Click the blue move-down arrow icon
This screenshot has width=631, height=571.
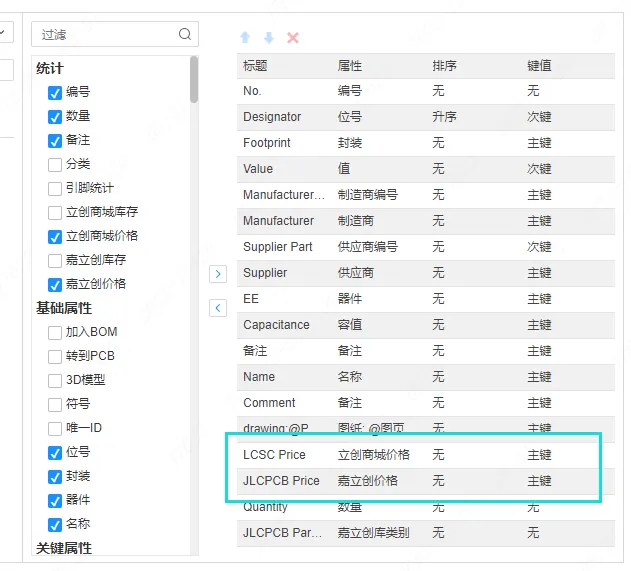tap(269, 38)
